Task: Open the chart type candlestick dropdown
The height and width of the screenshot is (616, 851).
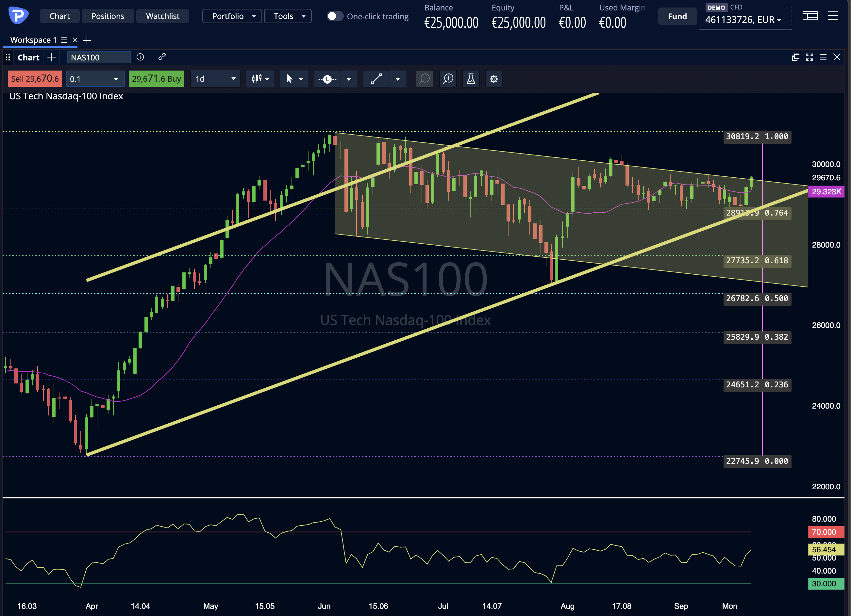Action: click(260, 79)
